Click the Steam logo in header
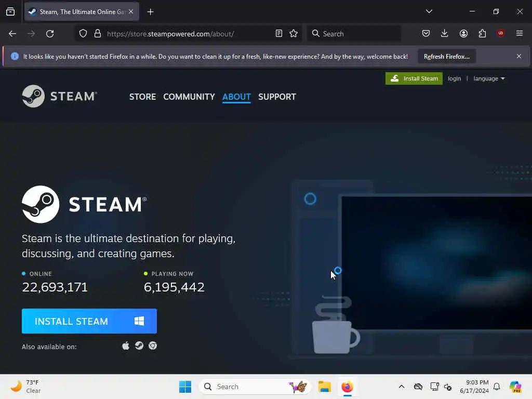Viewport: 532px width, 399px height. 59,96
